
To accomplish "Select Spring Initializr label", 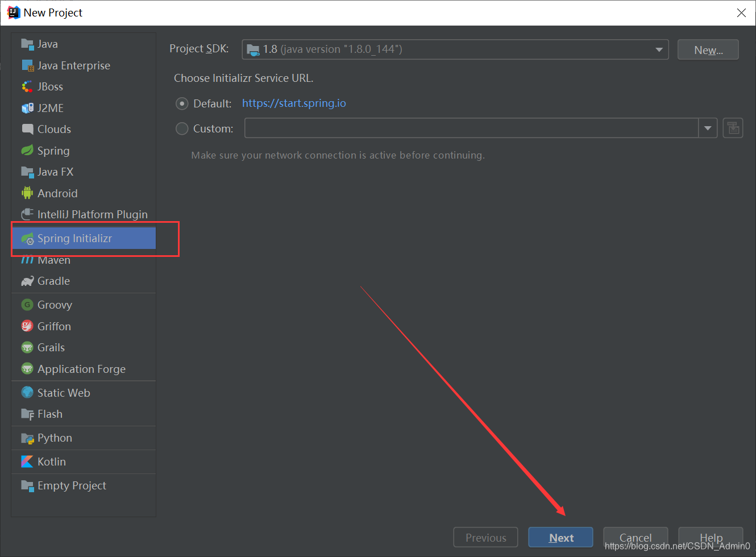I will pyautogui.click(x=74, y=239).
